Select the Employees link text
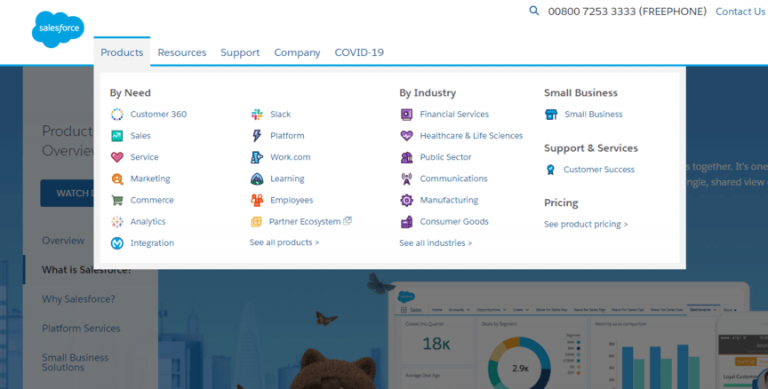 291,200
